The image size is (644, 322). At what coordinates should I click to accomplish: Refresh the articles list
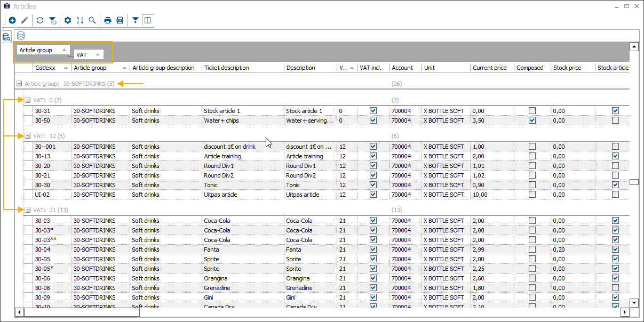click(x=39, y=20)
